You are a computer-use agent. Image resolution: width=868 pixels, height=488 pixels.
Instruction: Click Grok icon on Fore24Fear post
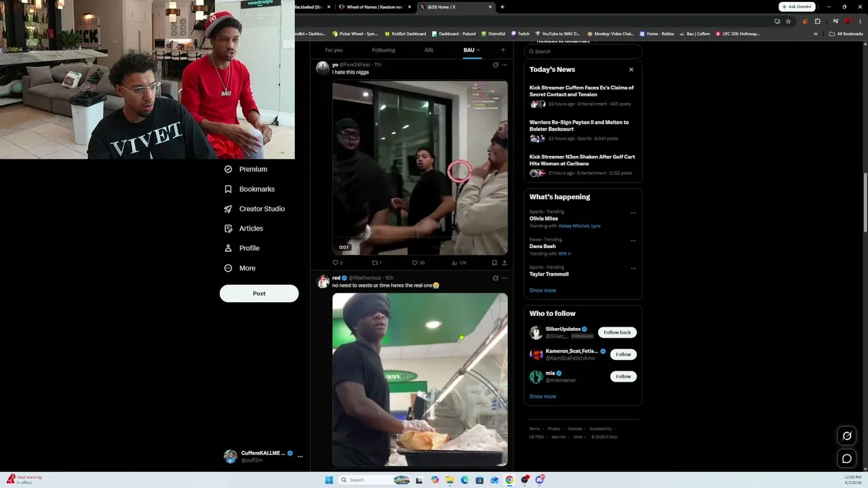pyautogui.click(x=495, y=65)
